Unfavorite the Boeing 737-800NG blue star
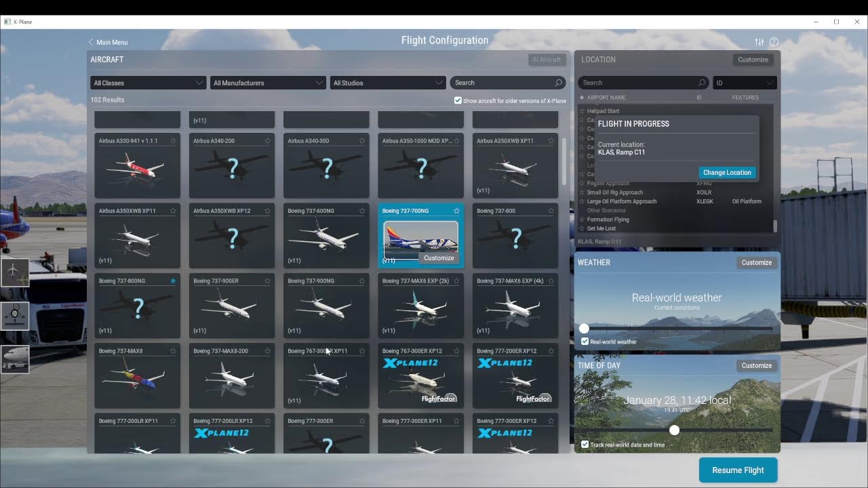868x488 pixels. click(173, 281)
